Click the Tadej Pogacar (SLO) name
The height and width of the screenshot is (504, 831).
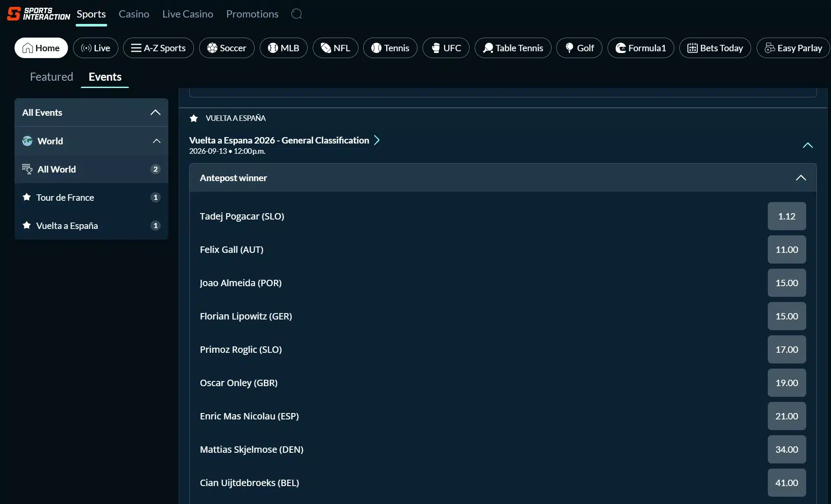tap(242, 216)
